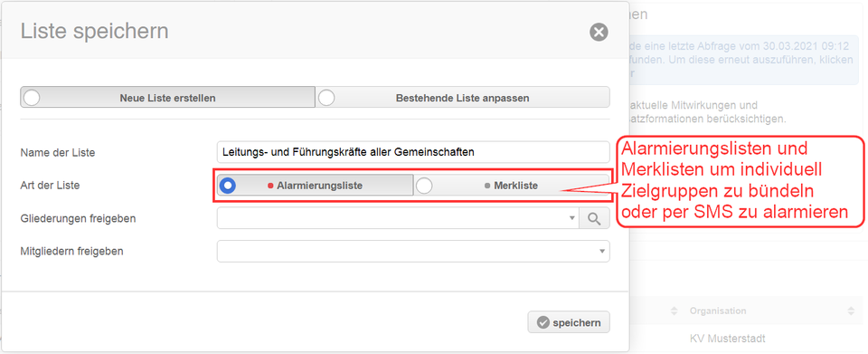Expand Gliederungen freigeben via its dropdown arrow
868x354 pixels.
(x=571, y=218)
